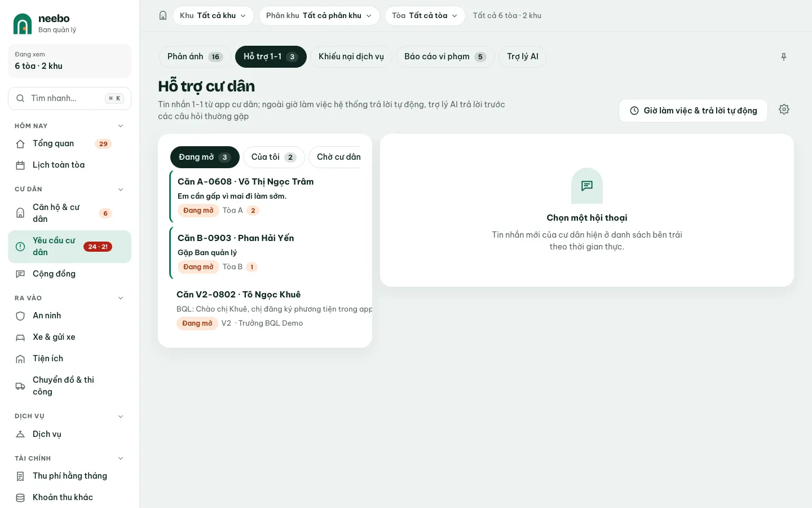Collapse the RA VÀO sidebar section
This screenshot has height=508, width=812.
(120, 298)
